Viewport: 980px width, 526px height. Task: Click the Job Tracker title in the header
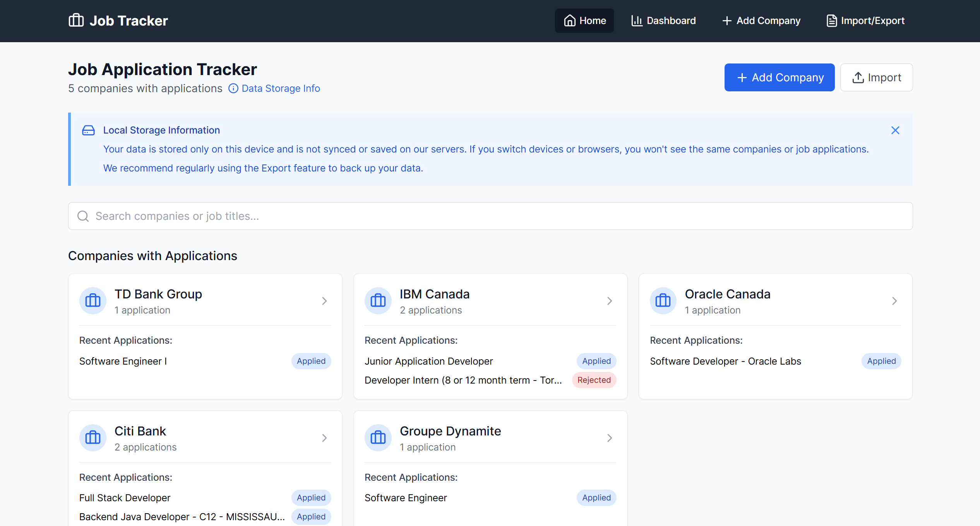[x=129, y=21]
